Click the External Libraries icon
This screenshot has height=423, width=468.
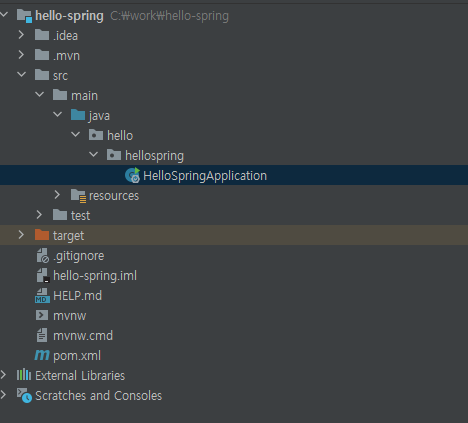click(x=24, y=375)
